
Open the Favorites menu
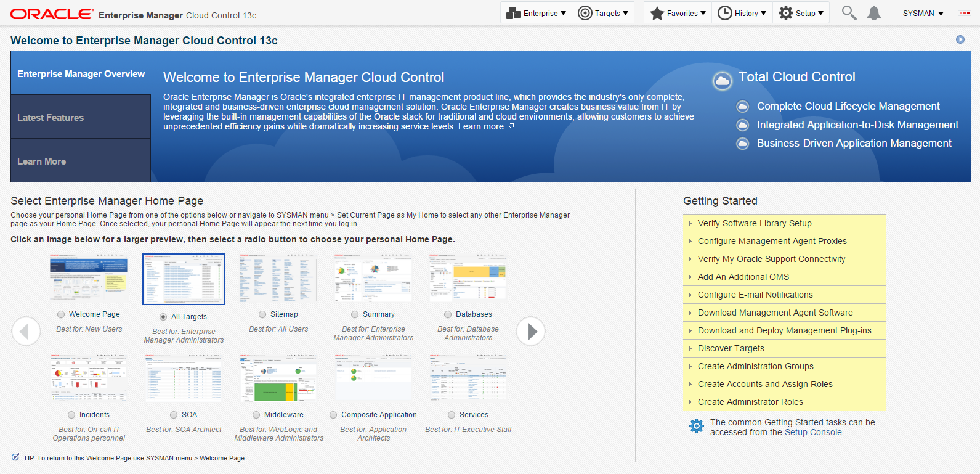(678, 13)
